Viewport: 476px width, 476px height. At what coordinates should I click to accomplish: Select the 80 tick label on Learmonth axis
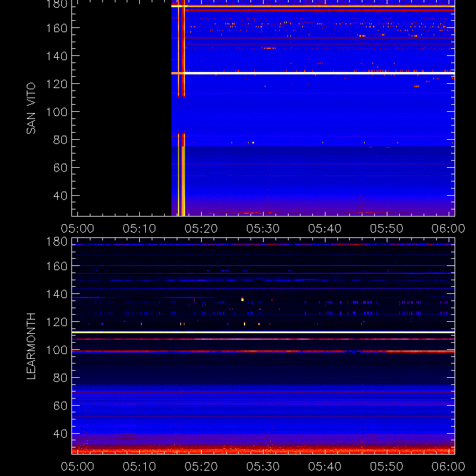pyautogui.click(x=60, y=378)
